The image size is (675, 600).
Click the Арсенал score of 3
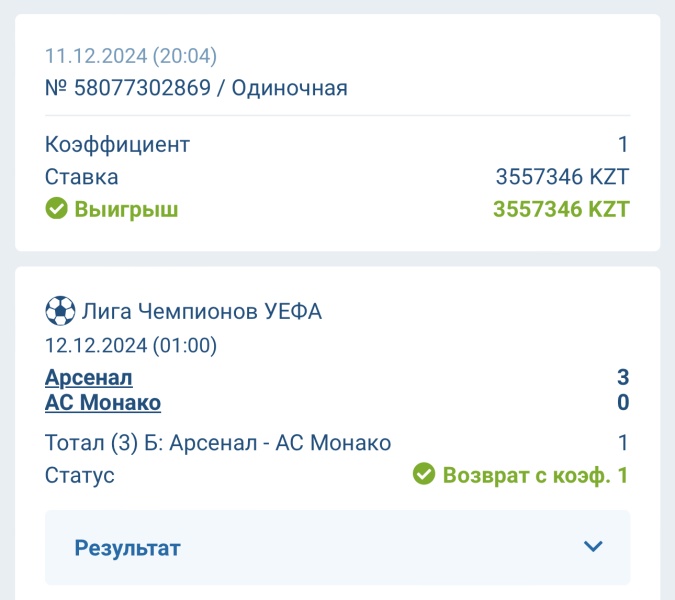[623, 377]
